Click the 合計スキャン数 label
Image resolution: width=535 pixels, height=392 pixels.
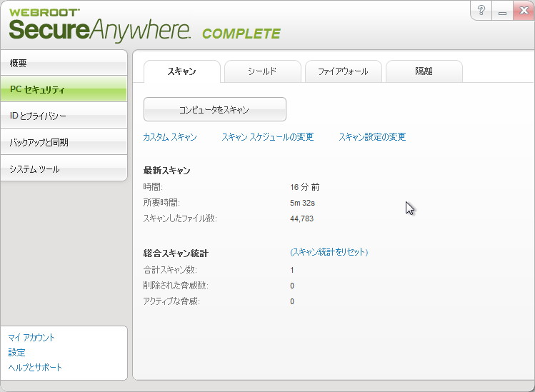click(170, 270)
